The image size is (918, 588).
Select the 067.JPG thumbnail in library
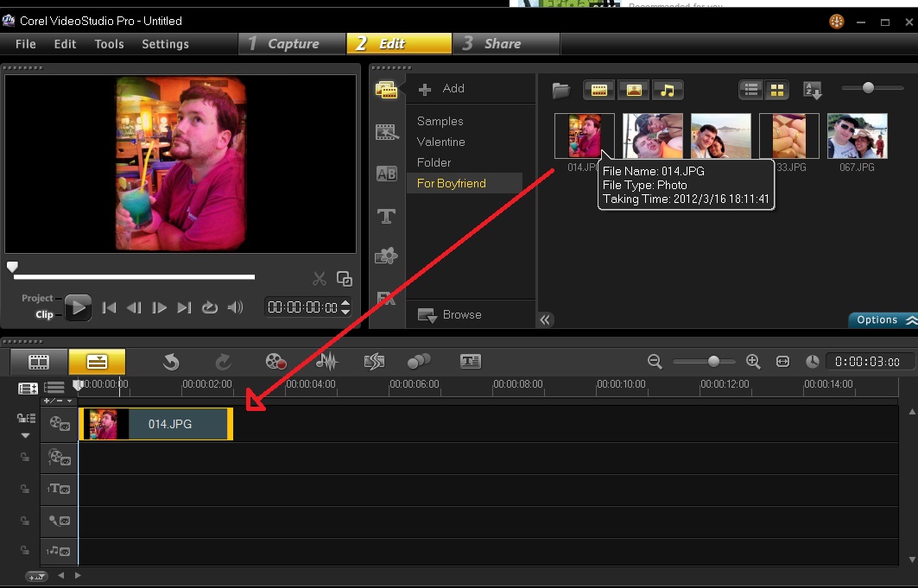click(857, 136)
